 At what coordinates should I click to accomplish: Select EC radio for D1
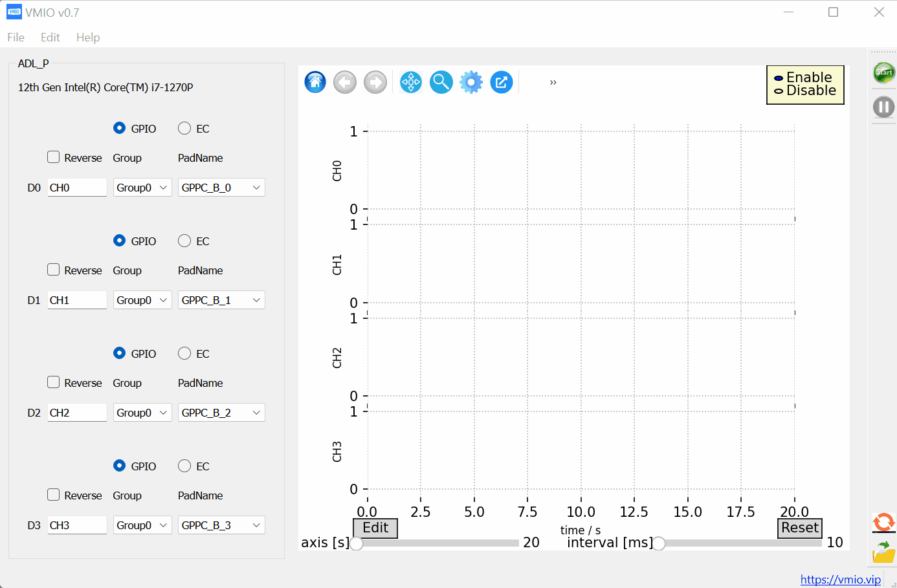pyautogui.click(x=184, y=241)
